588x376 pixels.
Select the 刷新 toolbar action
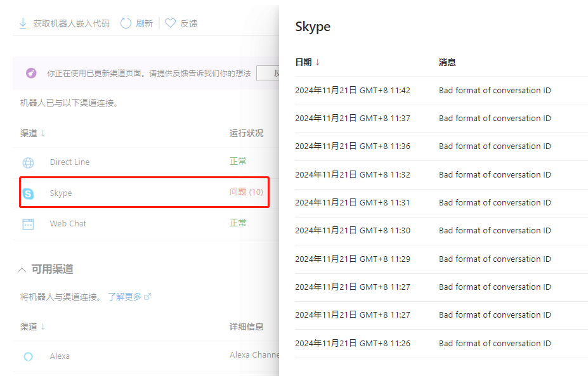tap(144, 23)
